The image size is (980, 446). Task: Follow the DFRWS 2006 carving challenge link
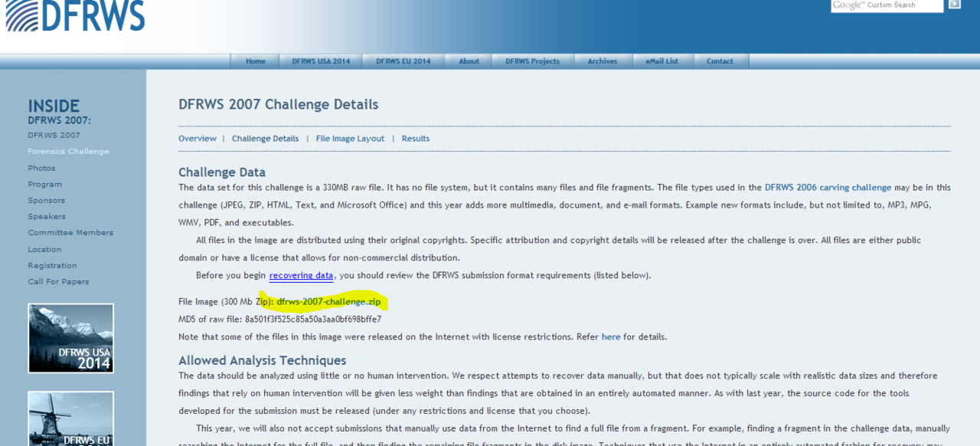[x=828, y=187]
